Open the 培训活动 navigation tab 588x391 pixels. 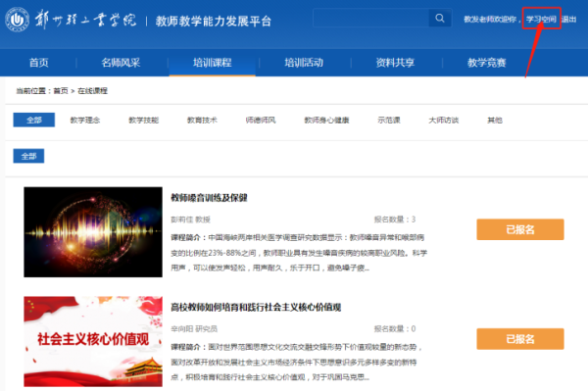point(304,63)
